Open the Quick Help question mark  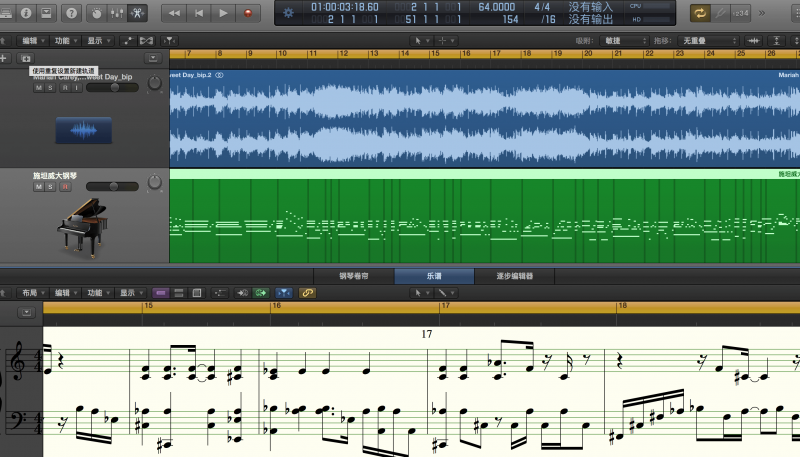(71, 13)
